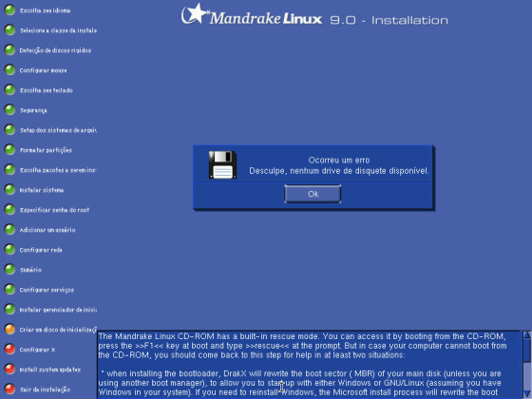This screenshot has height=399, width=532.
Task: Click help text mentioning built-in rescue mode
Action: pyautogui.click(x=302, y=336)
